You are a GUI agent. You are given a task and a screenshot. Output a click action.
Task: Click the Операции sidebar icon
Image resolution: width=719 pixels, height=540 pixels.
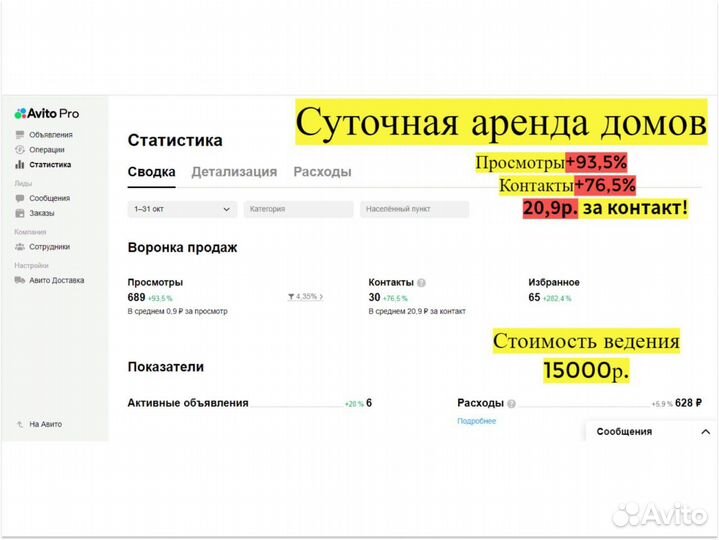click(x=20, y=149)
